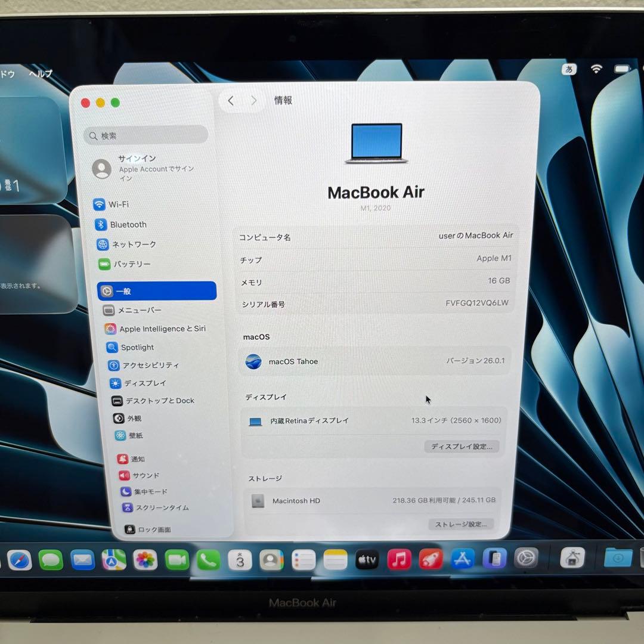Screen dimensions: 644x644
Task: Click the ストレージ設定 button
Action: [x=460, y=524]
